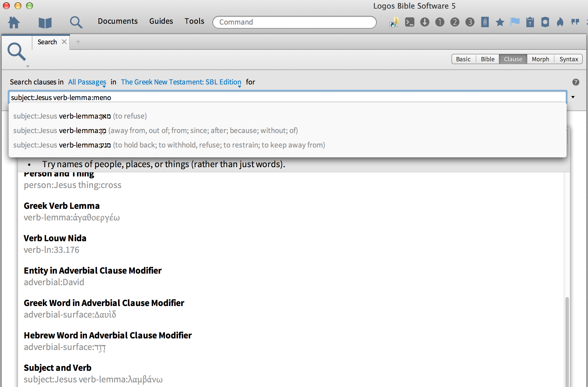Click the paperclip shortcut icon

pyautogui.click(x=485, y=22)
